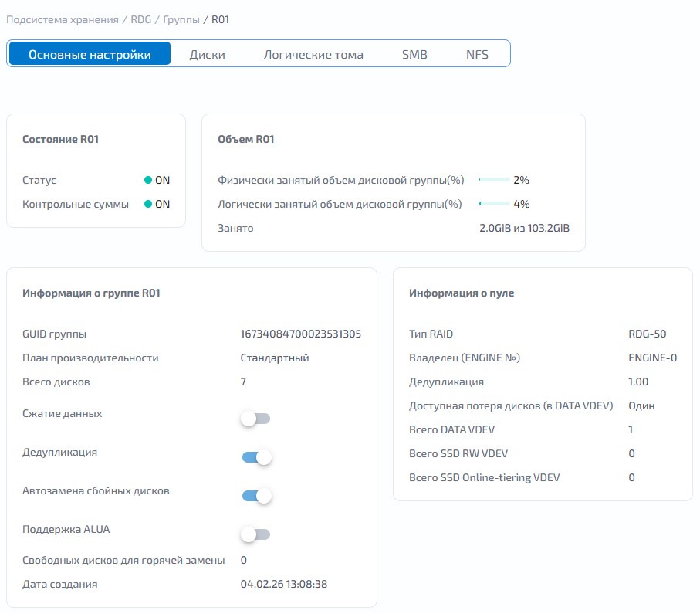Click the physically used volume progress bar

tap(494, 180)
